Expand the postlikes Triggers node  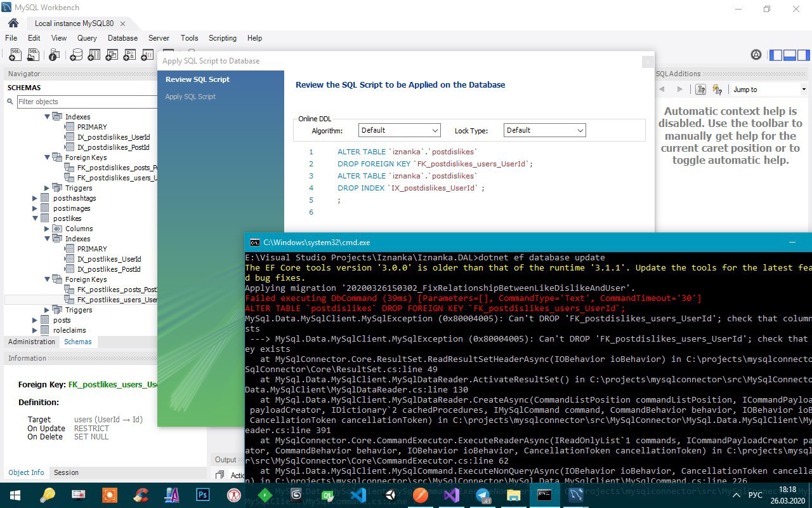pos(48,310)
